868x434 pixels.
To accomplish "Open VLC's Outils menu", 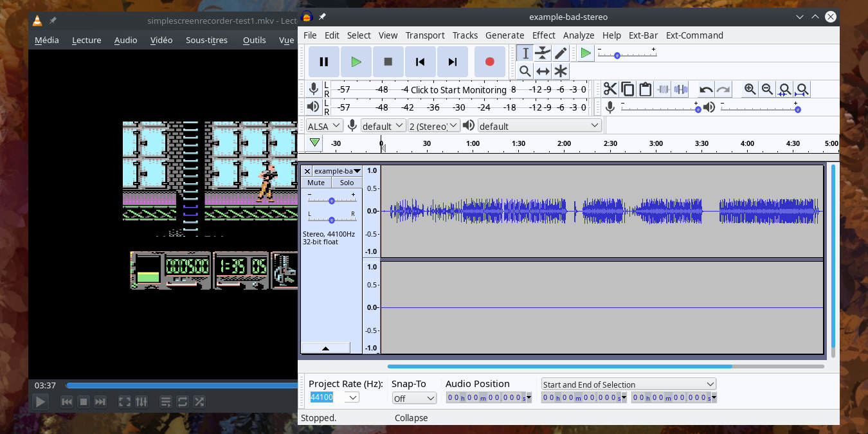I will pyautogui.click(x=254, y=40).
